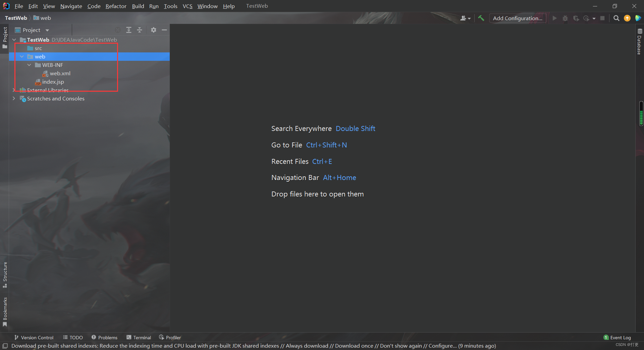Open the Terminal tab

point(139,338)
